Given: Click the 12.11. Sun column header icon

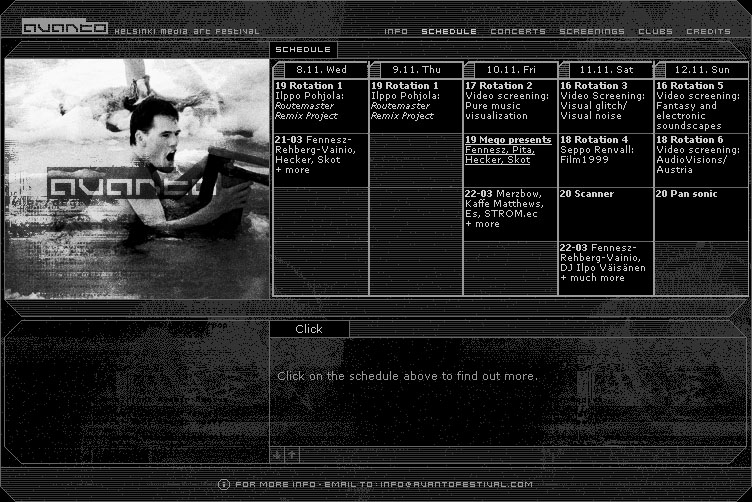Looking at the screenshot, I should (660, 70).
